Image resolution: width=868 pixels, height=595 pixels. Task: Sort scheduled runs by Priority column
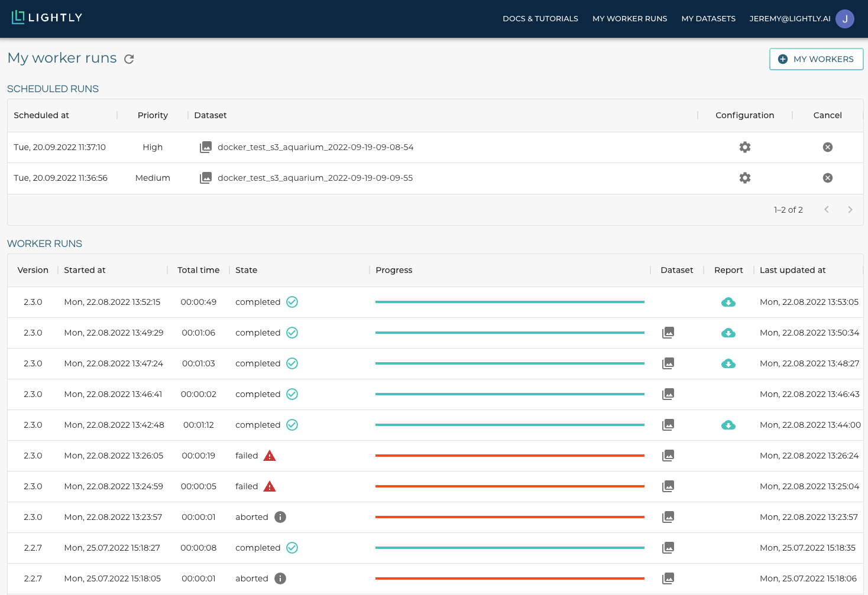(153, 115)
